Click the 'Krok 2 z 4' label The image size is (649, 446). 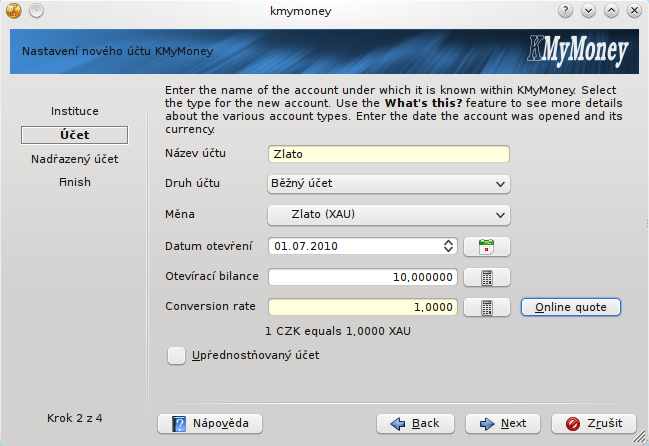tap(75, 418)
